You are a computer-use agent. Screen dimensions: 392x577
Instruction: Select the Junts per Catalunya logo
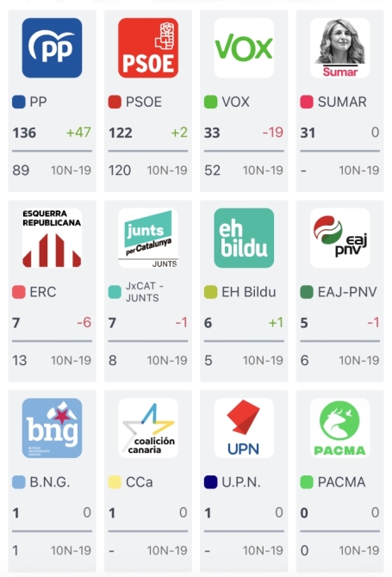tap(148, 238)
